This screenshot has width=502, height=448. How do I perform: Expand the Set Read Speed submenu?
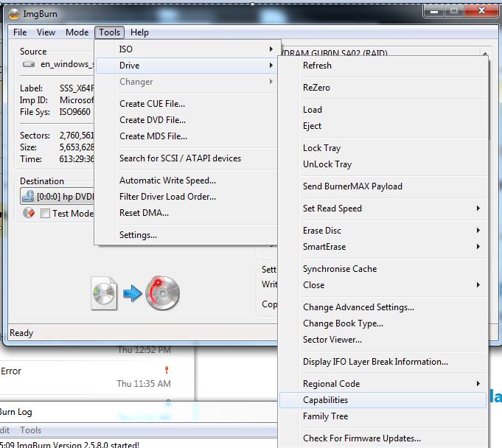pos(383,209)
